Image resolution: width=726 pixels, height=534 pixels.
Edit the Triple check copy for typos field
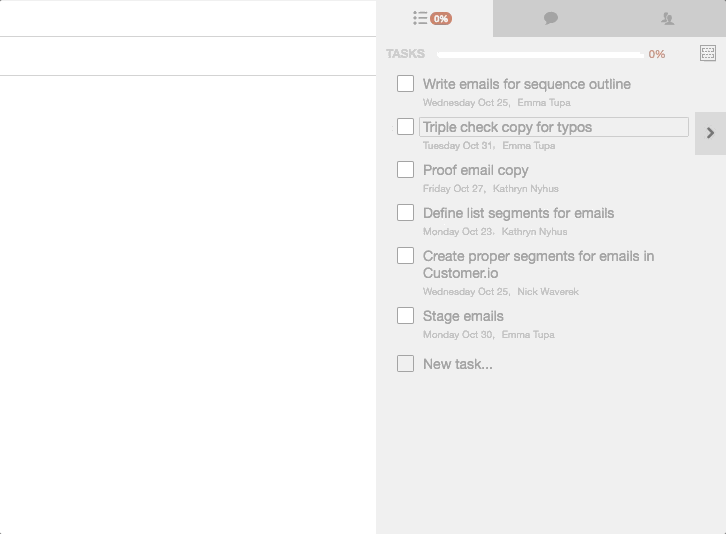[554, 127]
